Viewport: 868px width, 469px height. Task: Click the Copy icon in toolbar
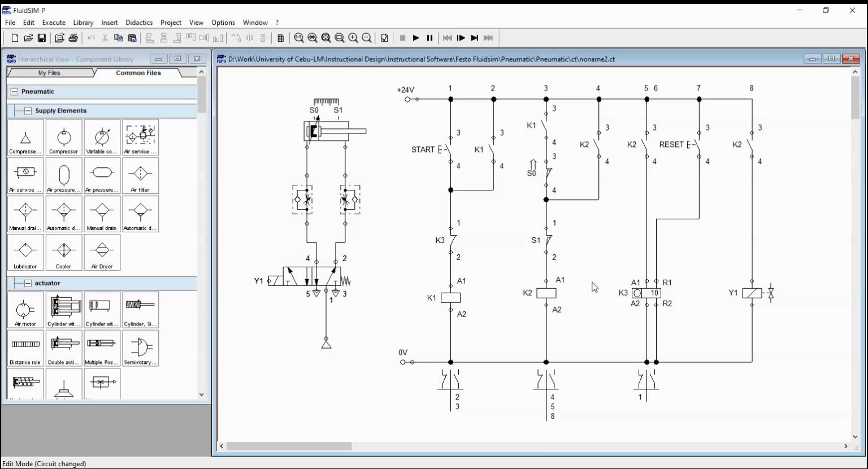click(118, 38)
